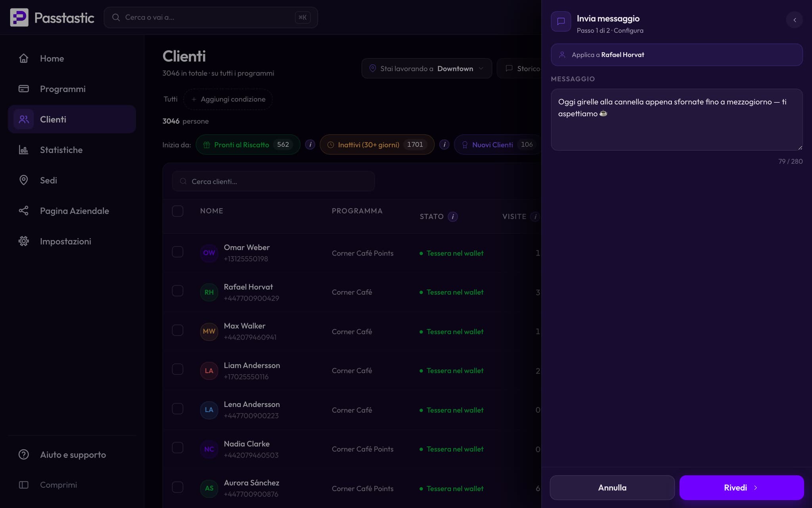Viewport: 812px width, 508px height.
Task: Open Statistiche in the sidebar
Action: [72, 150]
